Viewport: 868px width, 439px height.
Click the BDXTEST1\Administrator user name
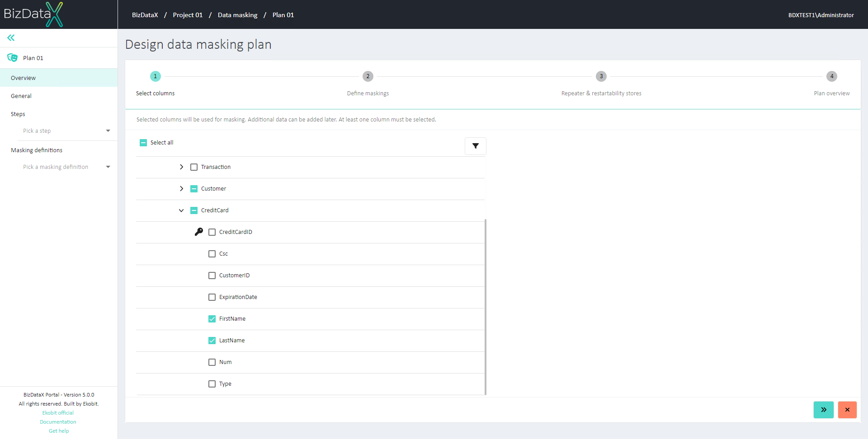point(821,15)
